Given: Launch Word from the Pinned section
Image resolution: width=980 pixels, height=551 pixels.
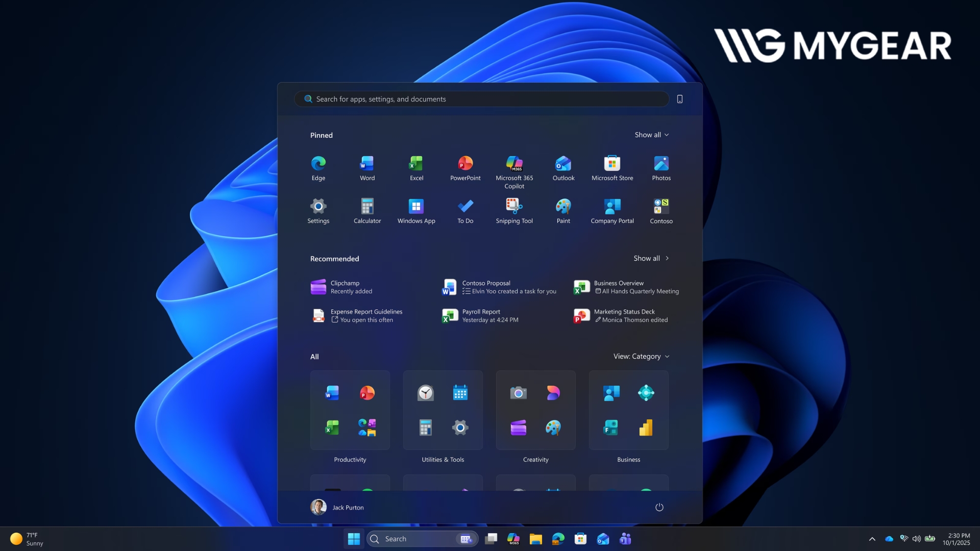Looking at the screenshot, I should [x=367, y=168].
